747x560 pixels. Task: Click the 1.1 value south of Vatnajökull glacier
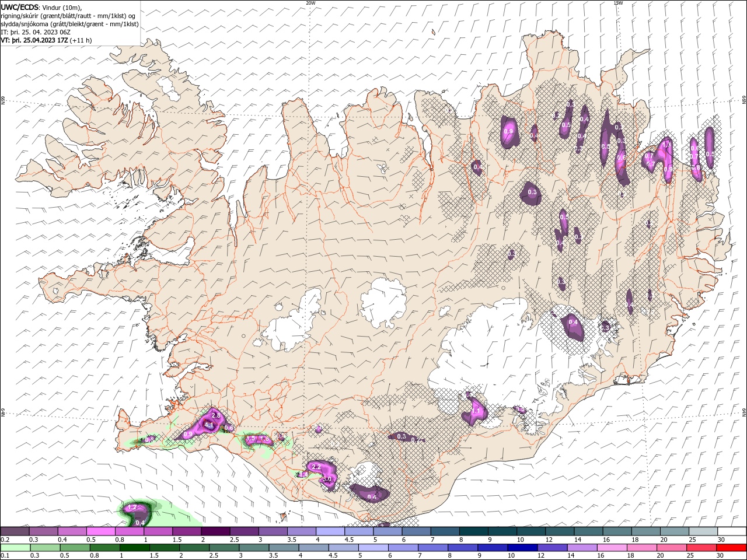click(476, 411)
